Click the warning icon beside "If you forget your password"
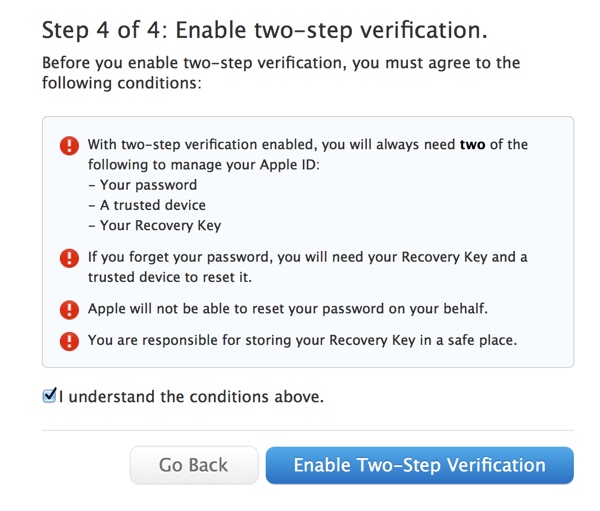The width and height of the screenshot is (600, 511). pyautogui.click(x=68, y=259)
